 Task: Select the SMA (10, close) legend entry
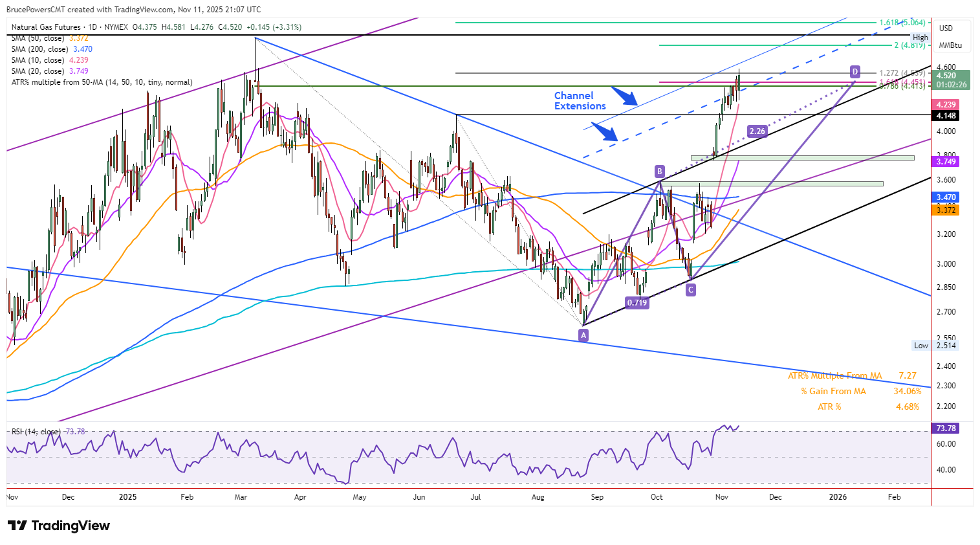click(x=50, y=60)
